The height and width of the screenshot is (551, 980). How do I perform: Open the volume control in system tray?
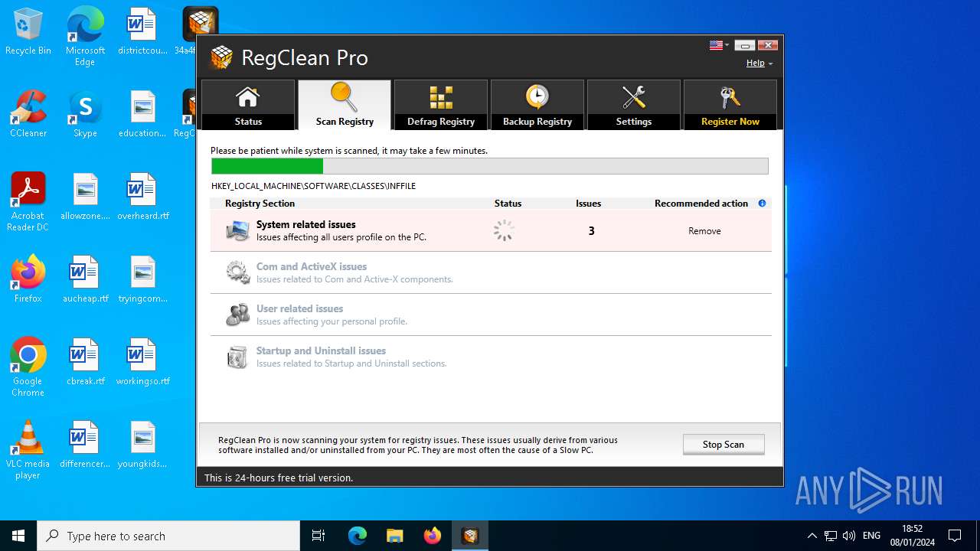click(x=849, y=536)
